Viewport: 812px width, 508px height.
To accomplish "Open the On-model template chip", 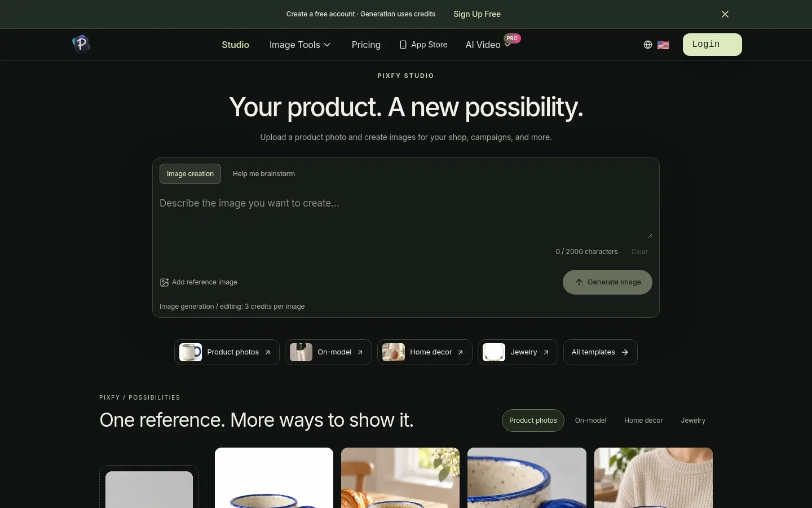I will tap(328, 352).
